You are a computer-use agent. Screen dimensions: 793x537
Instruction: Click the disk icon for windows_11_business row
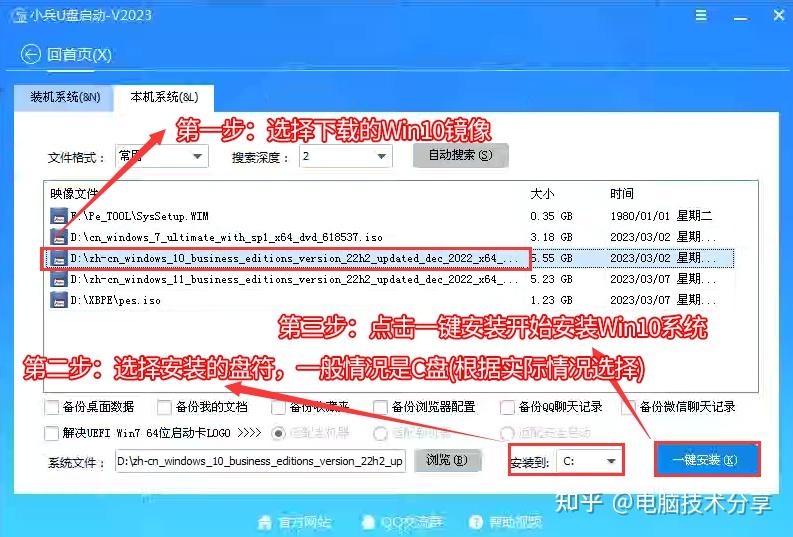[x=59, y=279]
